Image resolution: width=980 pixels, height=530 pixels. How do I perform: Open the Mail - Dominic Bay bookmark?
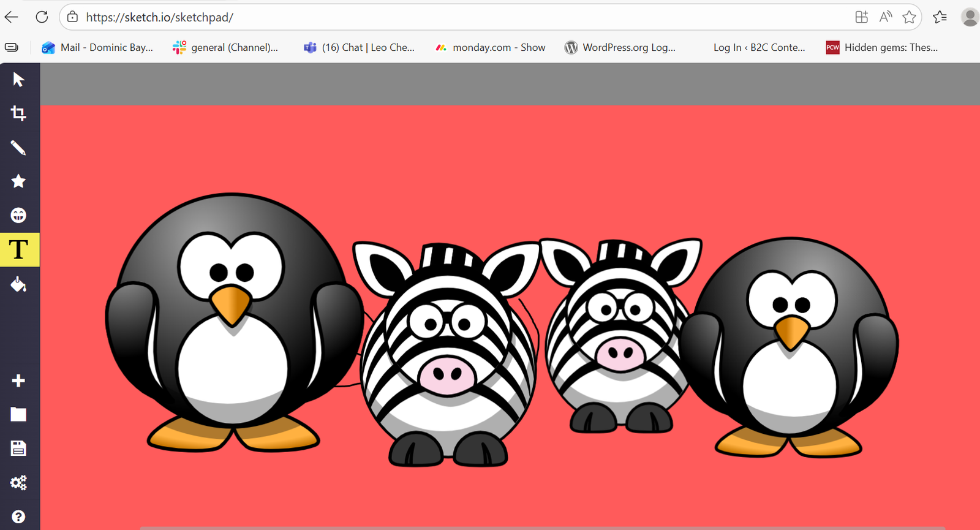click(x=98, y=48)
